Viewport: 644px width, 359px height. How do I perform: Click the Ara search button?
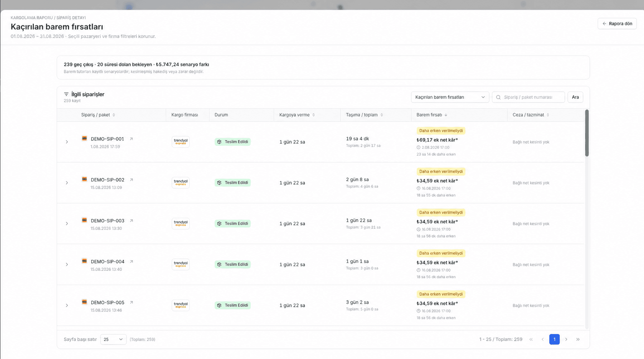coord(575,97)
